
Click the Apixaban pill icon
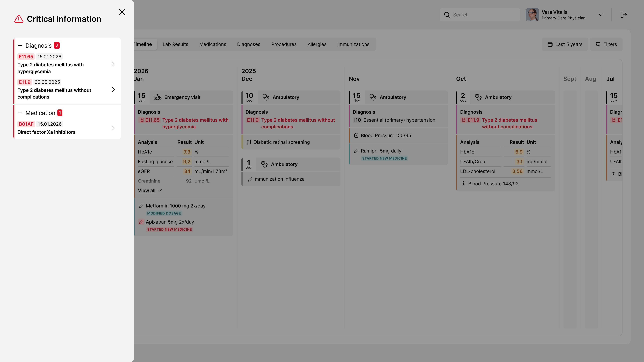coord(141,222)
